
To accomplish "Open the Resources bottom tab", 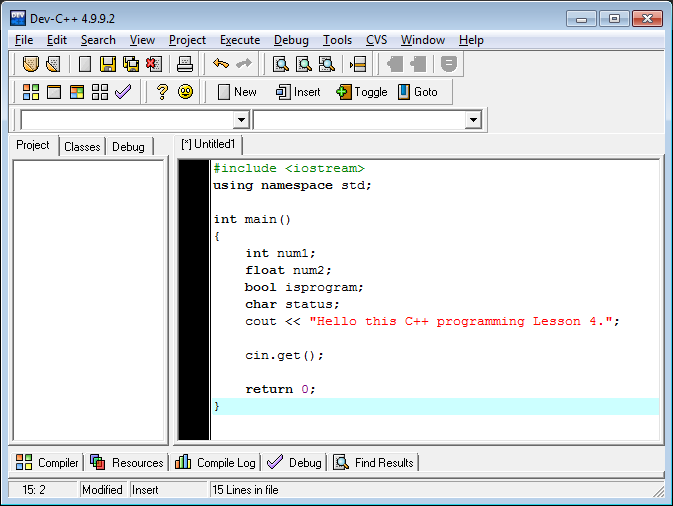I will click(127, 463).
